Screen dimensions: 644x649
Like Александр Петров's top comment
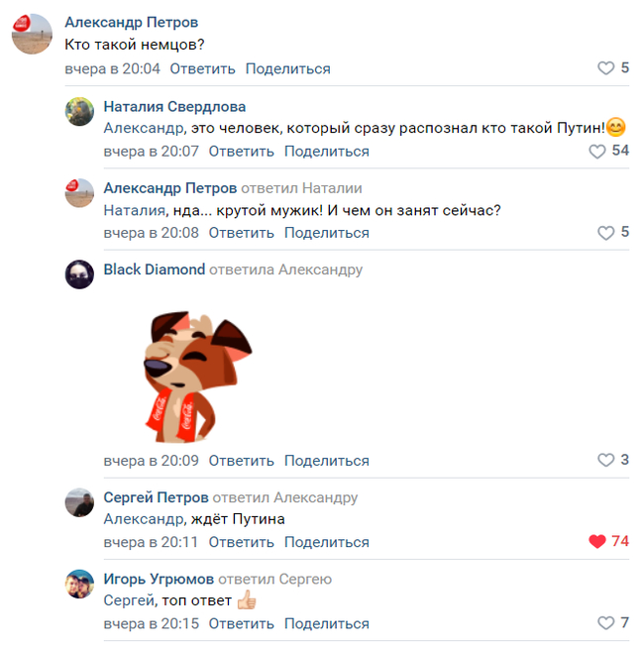click(606, 68)
